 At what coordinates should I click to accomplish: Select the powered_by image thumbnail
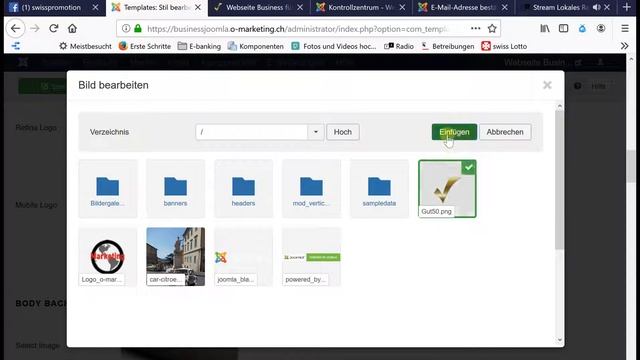pos(311,257)
